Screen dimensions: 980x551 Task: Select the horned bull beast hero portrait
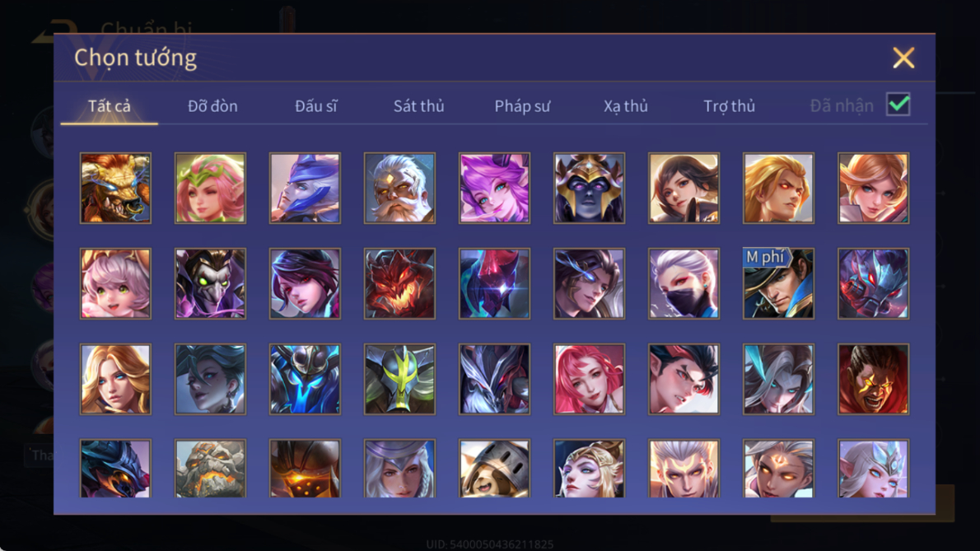(115, 188)
